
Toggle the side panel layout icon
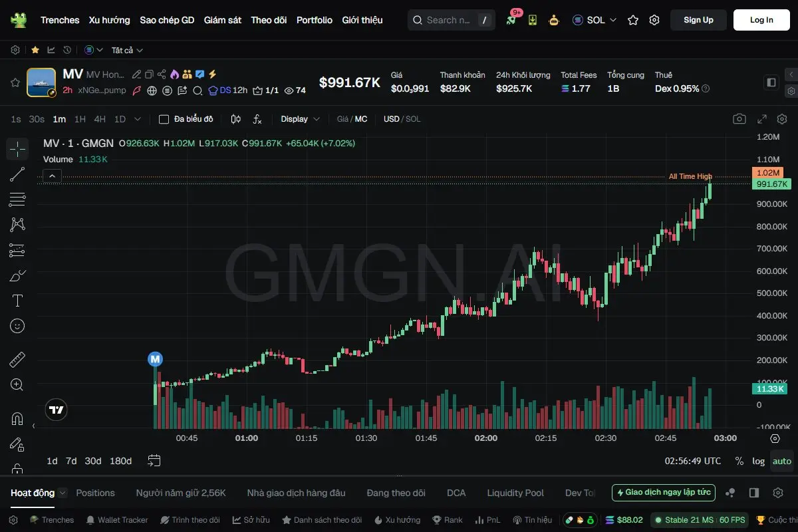tap(771, 82)
